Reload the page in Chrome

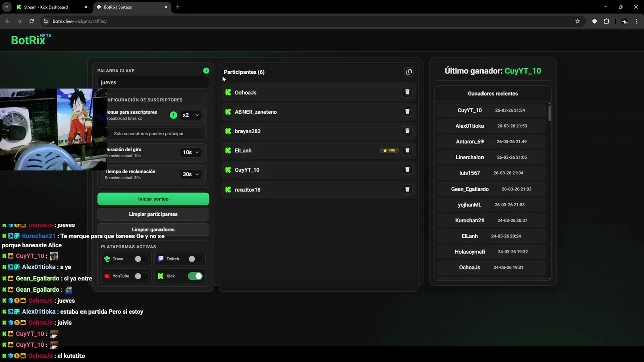31,21
